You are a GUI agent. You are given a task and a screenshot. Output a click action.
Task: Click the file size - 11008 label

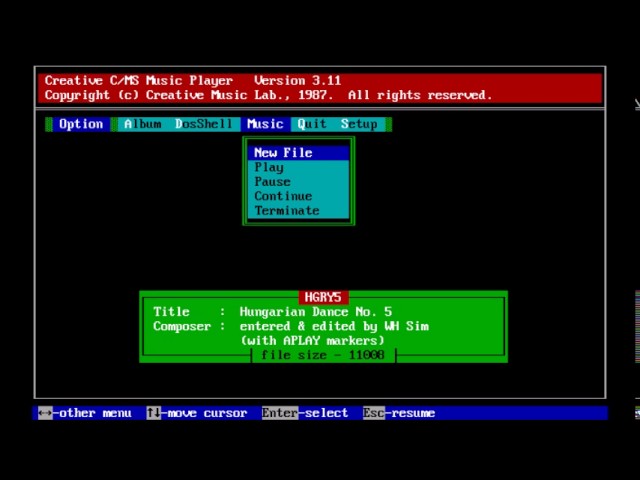pyautogui.click(x=323, y=355)
